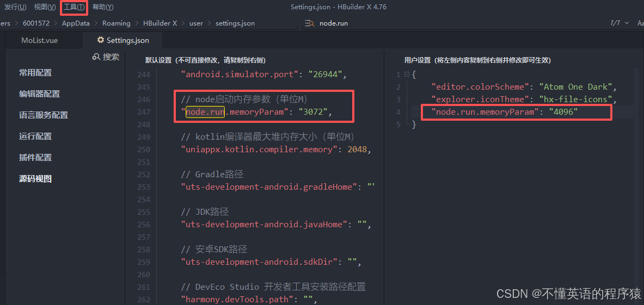Click the 默认设置 panel header text
Viewport: 644px width, 305px height.
[x=205, y=60]
